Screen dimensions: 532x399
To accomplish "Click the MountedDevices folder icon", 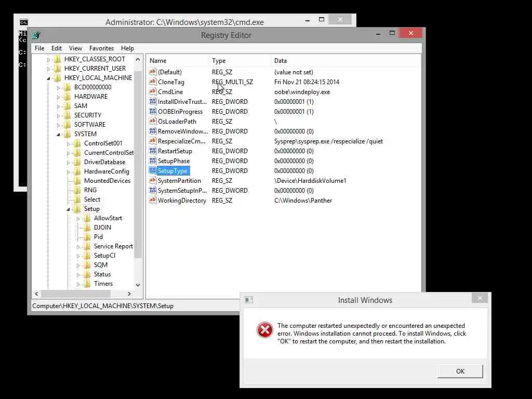I will tap(77, 180).
